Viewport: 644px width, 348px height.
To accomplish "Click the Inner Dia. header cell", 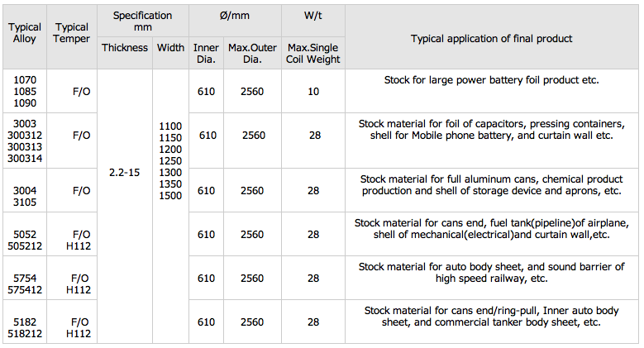I will (x=206, y=54).
